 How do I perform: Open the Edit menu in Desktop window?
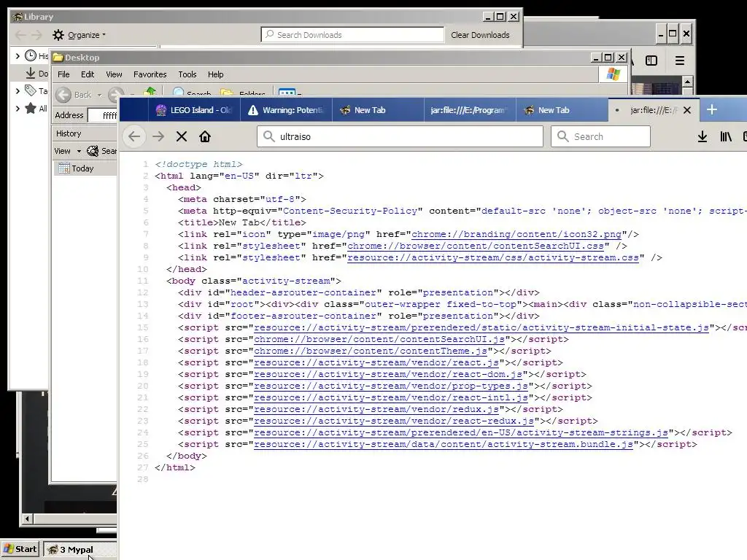(x=88, y=74)
